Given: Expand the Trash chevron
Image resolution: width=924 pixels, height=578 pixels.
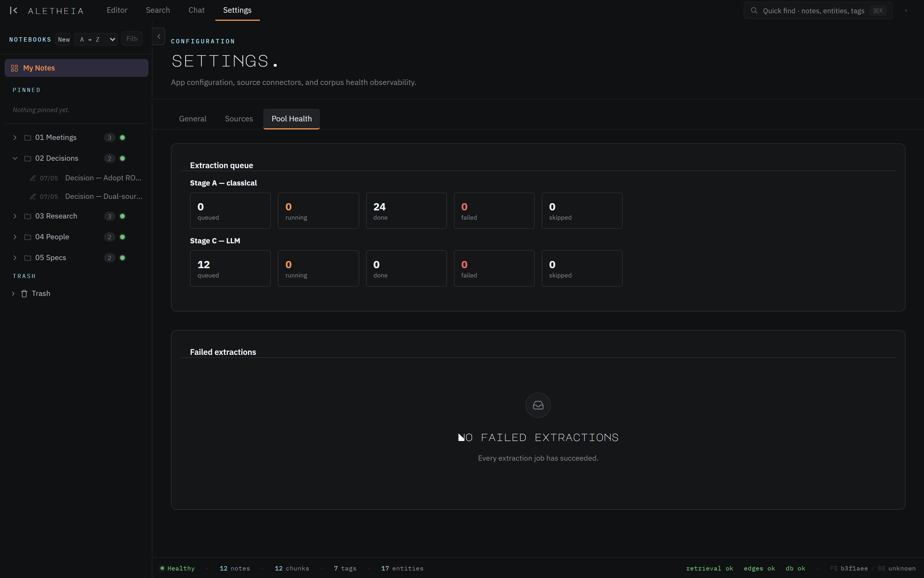Looking at the screenshot, I should point(13,294).
